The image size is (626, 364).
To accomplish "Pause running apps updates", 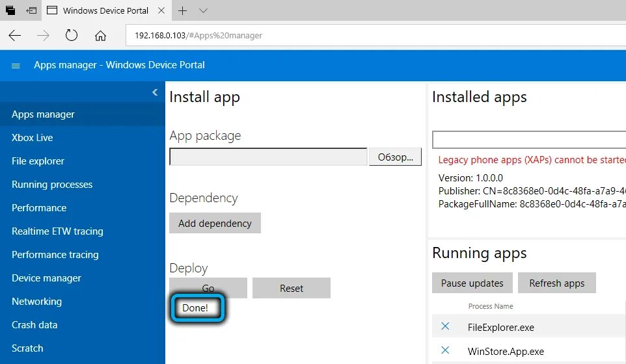I will (x=472, y=283).
